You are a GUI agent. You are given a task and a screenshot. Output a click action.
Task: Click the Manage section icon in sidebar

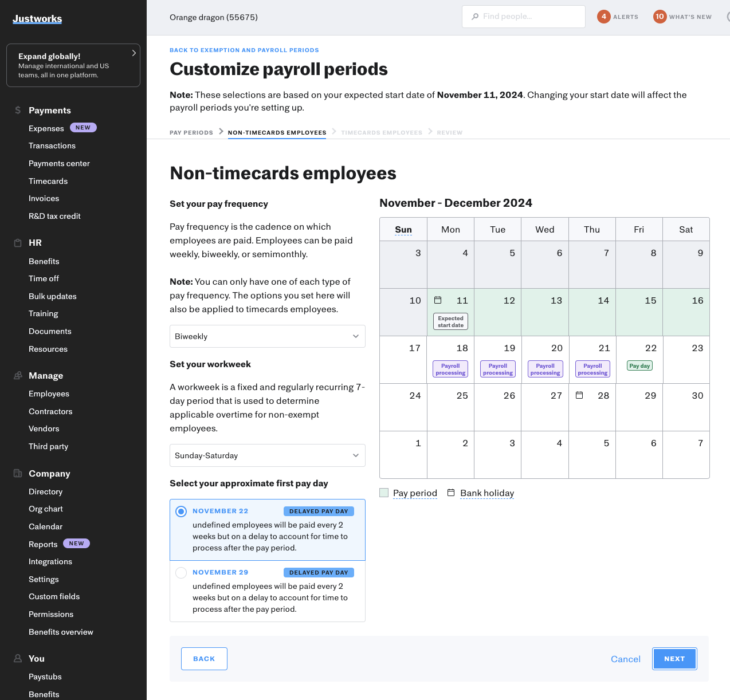pos(17,375)
